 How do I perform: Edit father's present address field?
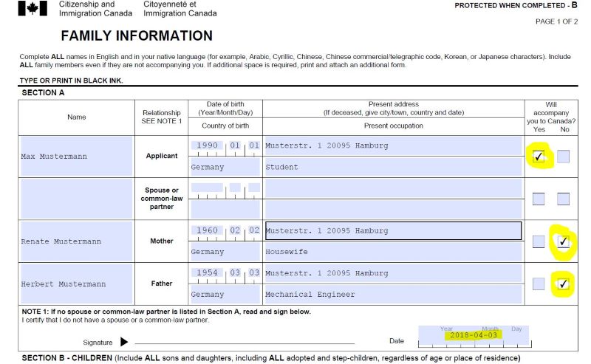pyautogui.click(x=394, y=273)
